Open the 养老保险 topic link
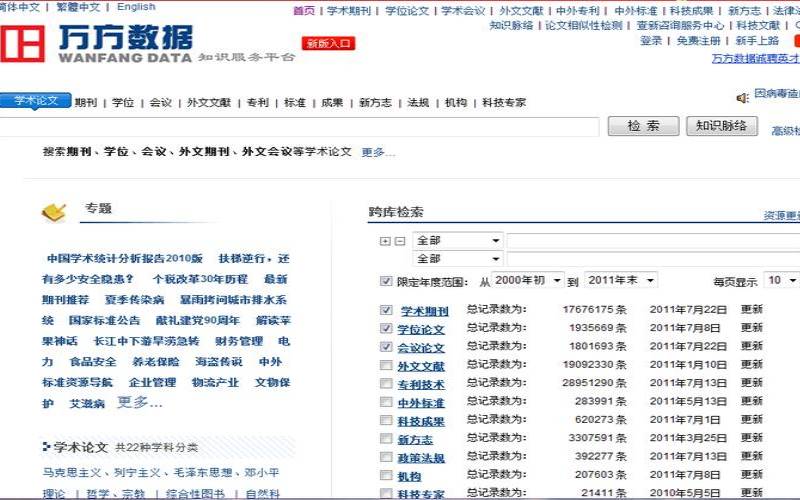Screen dimensions: 800x500 pos(156,362)
